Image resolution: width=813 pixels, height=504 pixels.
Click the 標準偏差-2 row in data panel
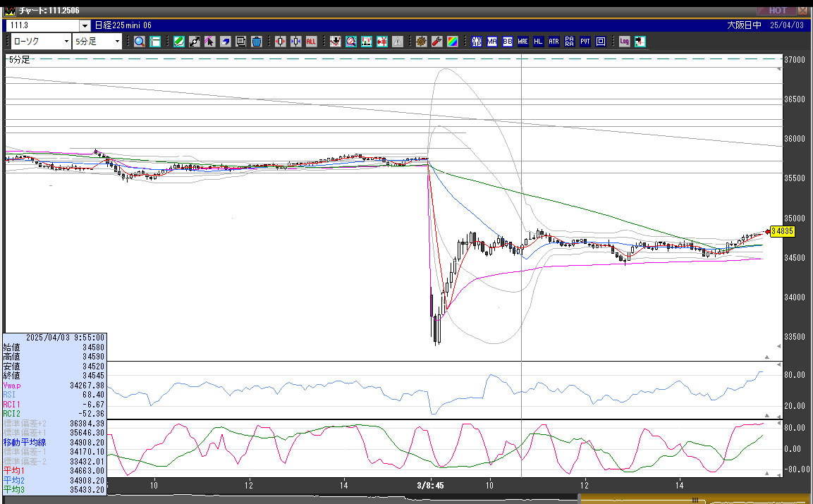pyautogui.click(x=54, y=461)
